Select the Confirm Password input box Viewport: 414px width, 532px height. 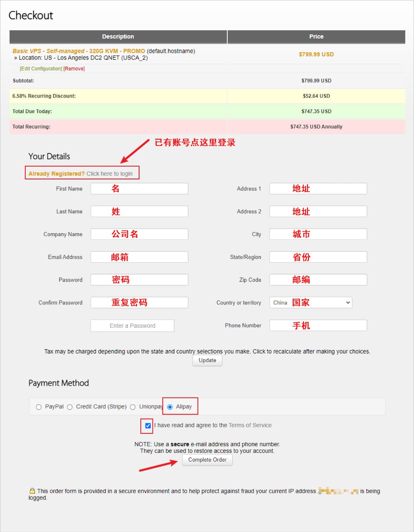pos(139,302)
